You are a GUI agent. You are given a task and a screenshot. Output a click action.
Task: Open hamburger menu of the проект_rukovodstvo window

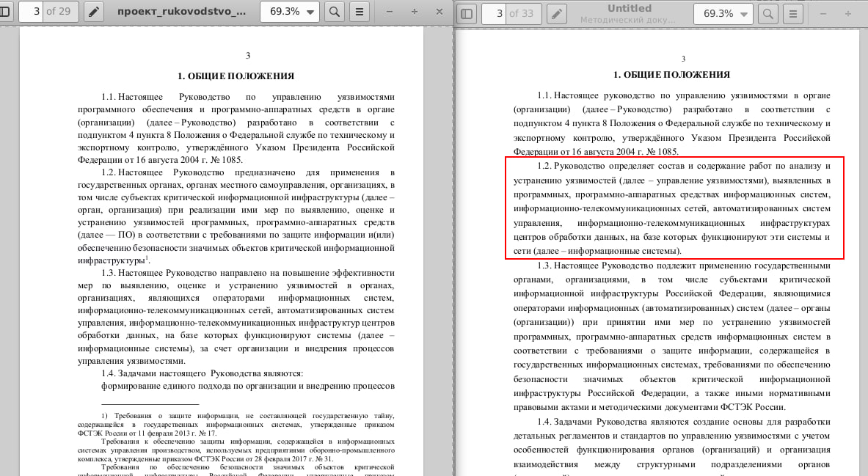359,12
